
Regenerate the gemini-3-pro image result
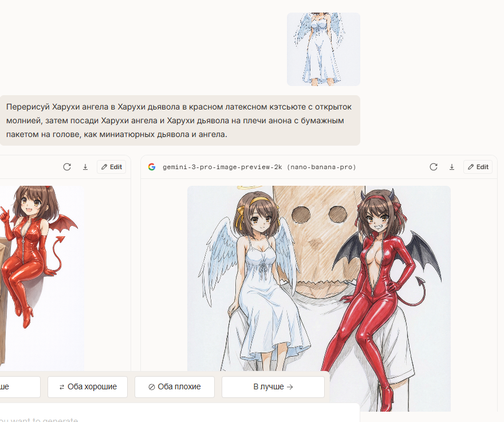pos(434,167)
